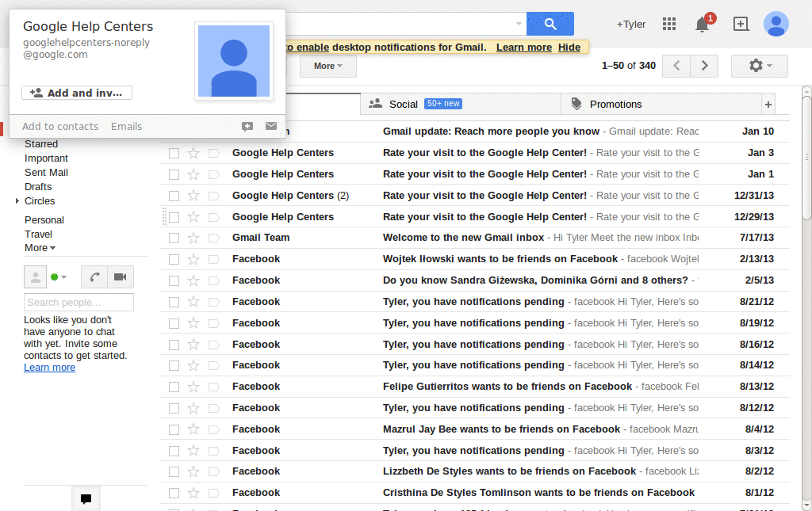Click the email envelope icon on contact card
812x511 pixels.
[270, 126]
